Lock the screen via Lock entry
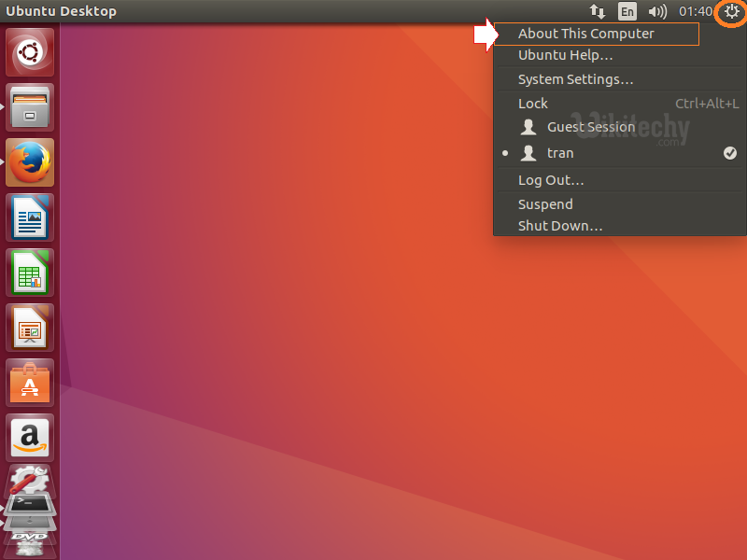Image resolution: width=747 pixels, height=560 pixels. pos(533,104)
